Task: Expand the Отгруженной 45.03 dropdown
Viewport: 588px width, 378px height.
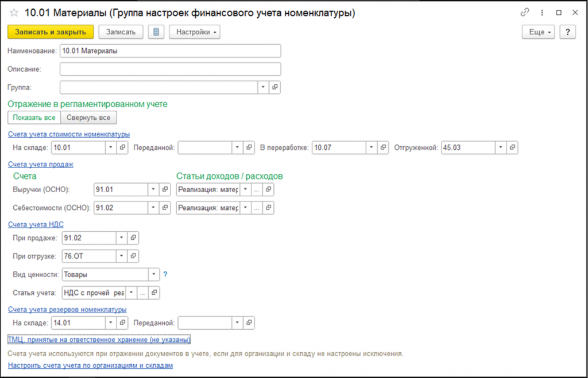Action: click(501, 147)
